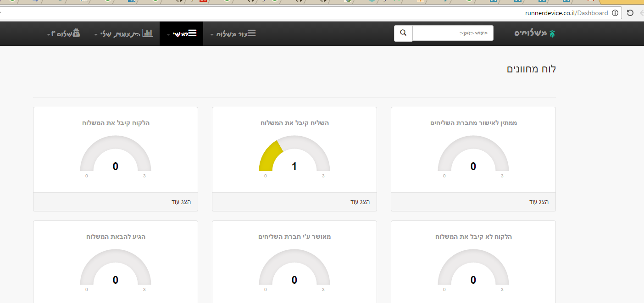Click the card title מאושר ע'י חברת השליחים
The height and width of the screenshot is (303, 644).
point(294,237)
